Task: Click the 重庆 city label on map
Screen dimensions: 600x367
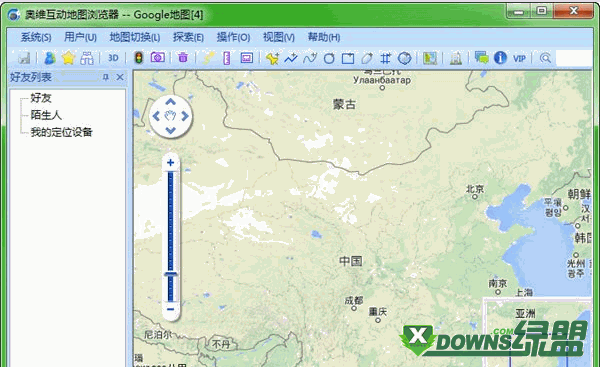Action: 378,312
